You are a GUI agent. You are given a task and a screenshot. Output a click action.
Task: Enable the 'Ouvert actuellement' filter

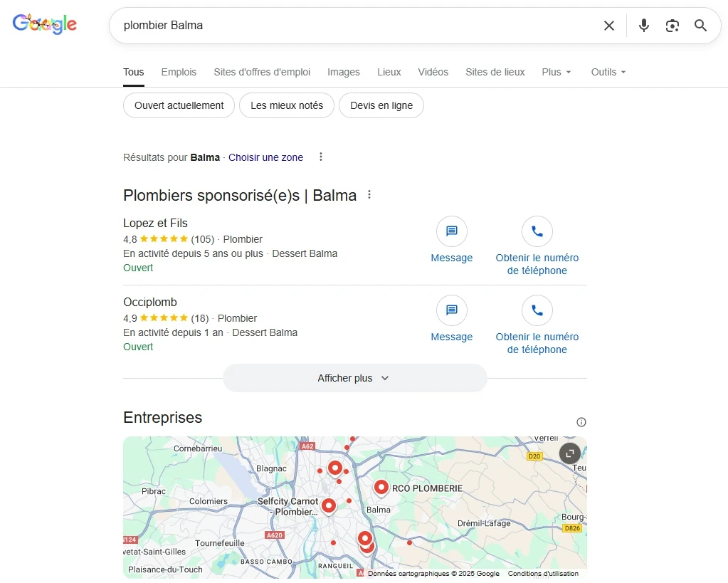coord(178,105)
